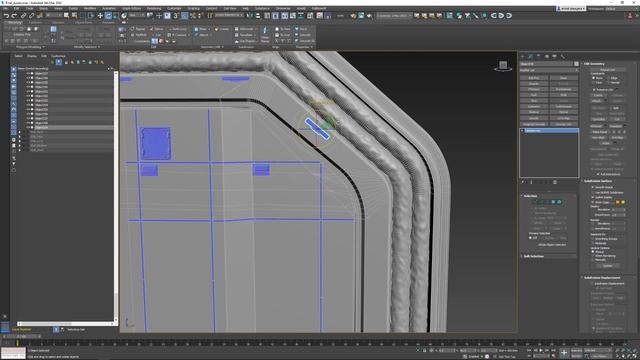The image size is (640, 360).
Task: Open the Modifiers menu
Action: [90, 8]
